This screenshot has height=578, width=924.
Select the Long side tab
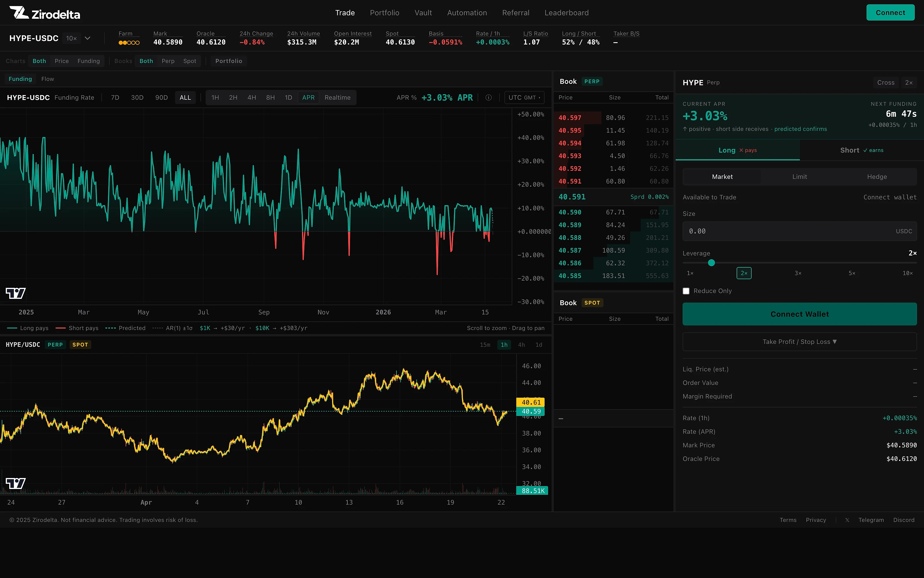737,150
